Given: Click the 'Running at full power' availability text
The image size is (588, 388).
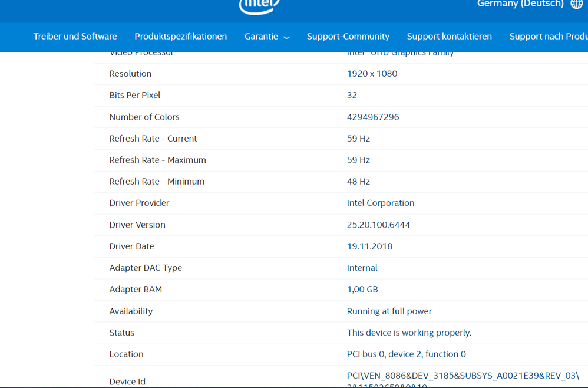Looking at the screenshot, I should 389,311.
